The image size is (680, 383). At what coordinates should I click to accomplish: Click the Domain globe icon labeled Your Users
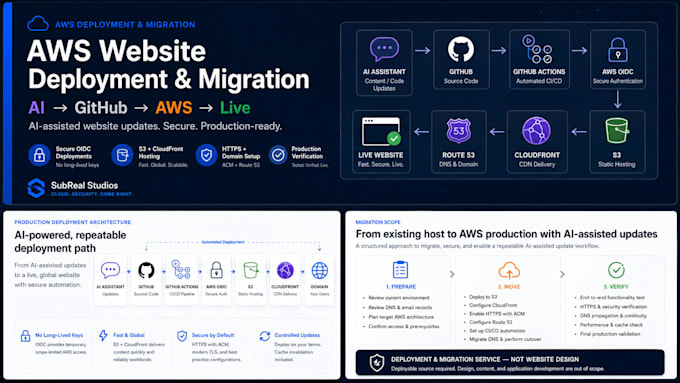320,270
